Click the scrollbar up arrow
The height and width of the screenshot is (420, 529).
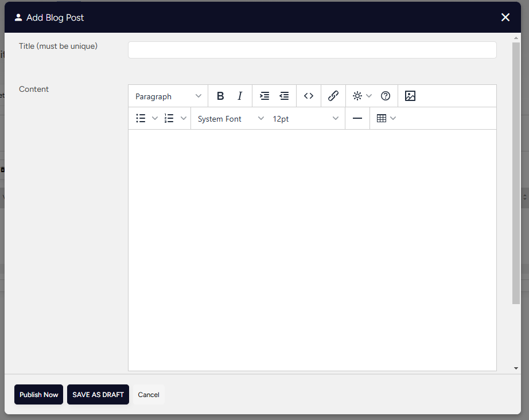[x=516, y=38]
